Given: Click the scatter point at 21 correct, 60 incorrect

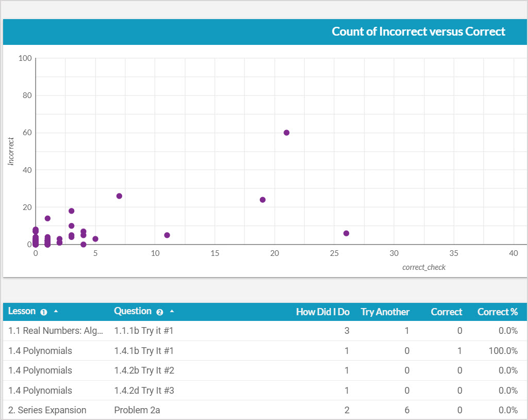Looking at the screenshot, I should (x=287, y=133).
